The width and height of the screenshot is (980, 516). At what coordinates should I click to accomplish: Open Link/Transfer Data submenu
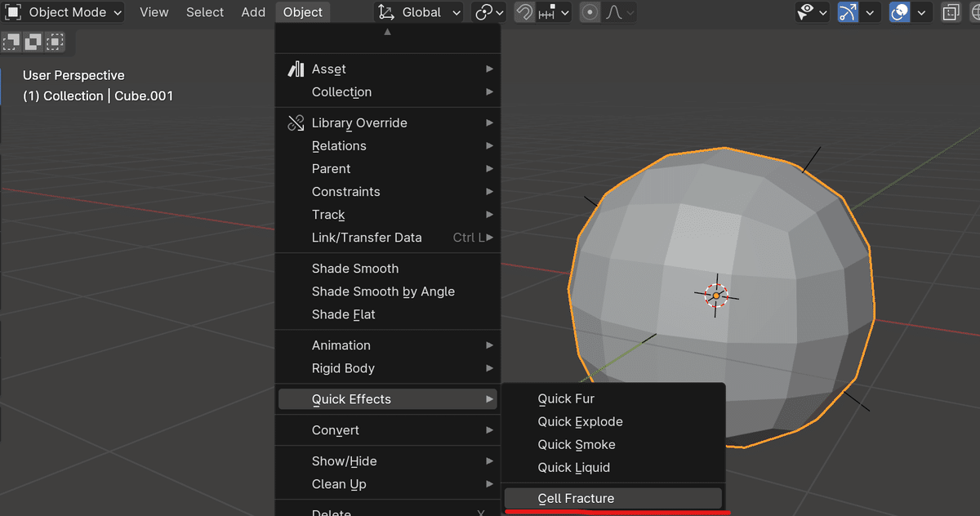tap(388, 238)
